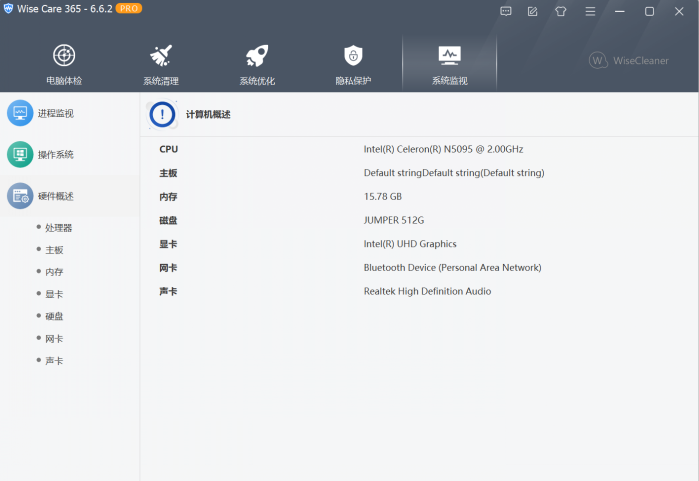
Task: Click the green 操作系统 computer icon
Action: coord(20,155)
